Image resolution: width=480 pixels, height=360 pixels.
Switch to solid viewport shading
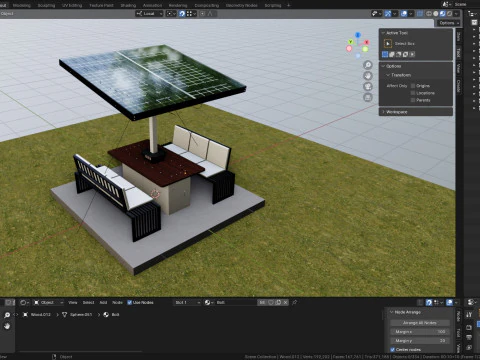[x=436, y=14]
